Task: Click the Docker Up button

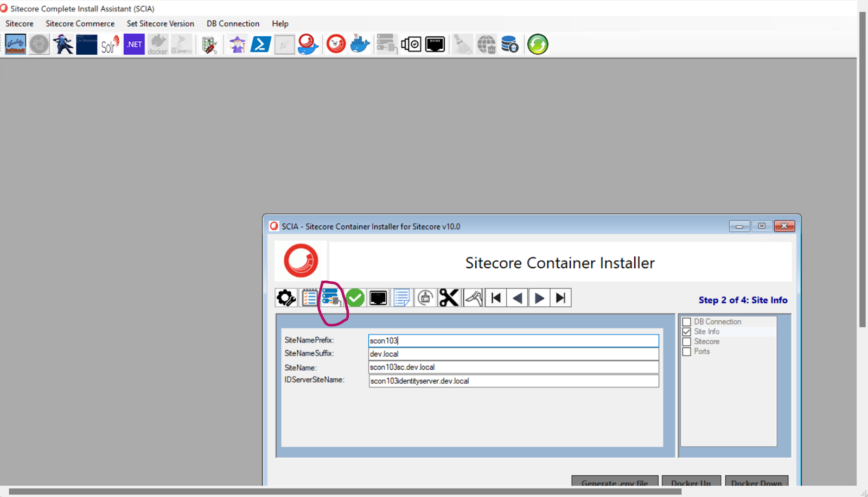Action: coord(691,481)
